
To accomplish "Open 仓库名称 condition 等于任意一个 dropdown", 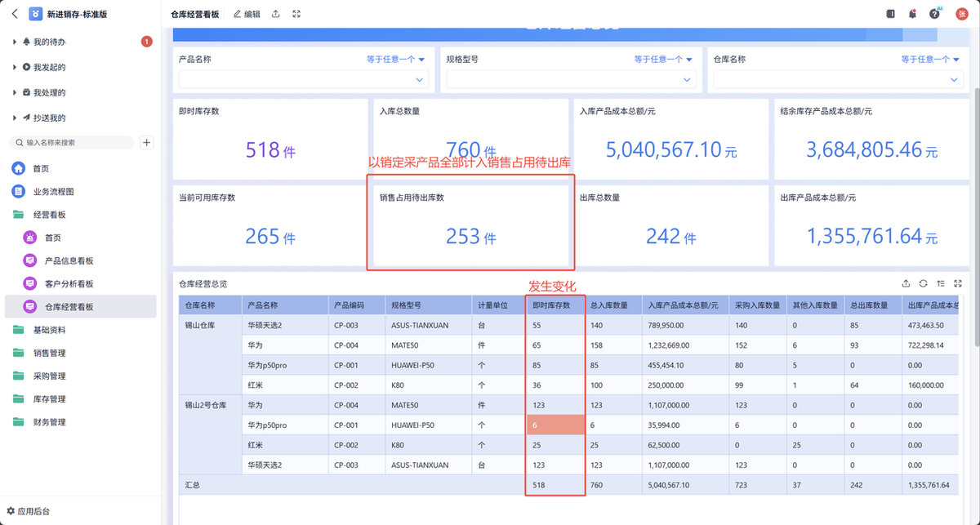I will tap(930, 59).
